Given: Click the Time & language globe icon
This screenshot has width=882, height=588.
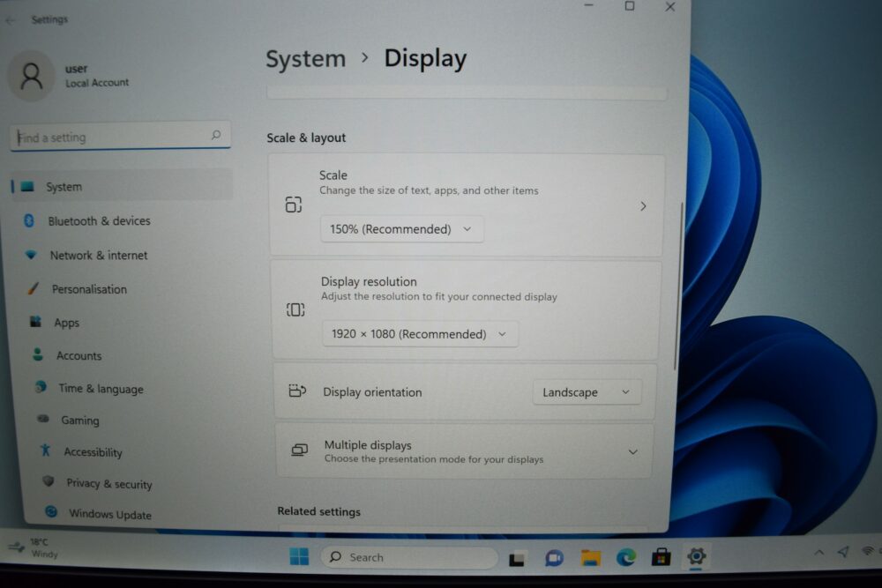Looking at the screenshot, I should pyautogui.click(x=41, y=387).
